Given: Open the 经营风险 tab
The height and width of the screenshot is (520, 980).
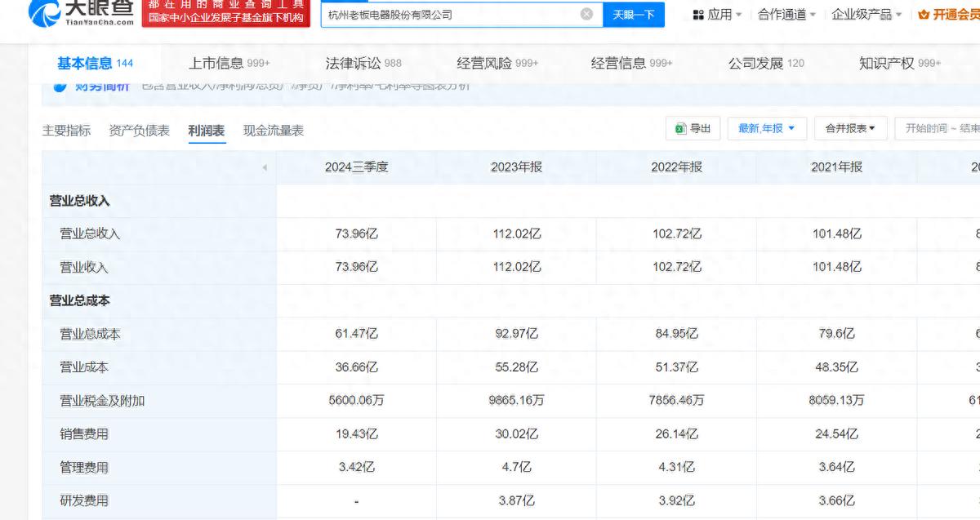Looking at the screenshot, I should pos(497,63).
